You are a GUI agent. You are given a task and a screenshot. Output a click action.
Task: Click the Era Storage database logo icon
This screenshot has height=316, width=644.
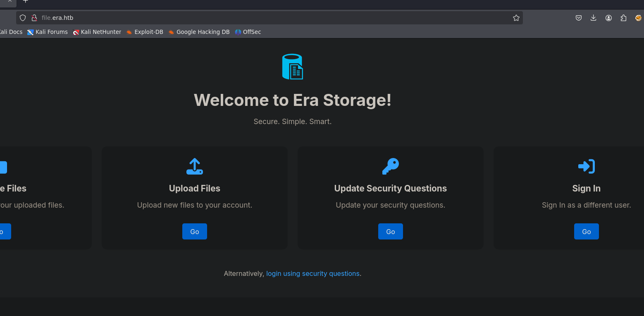click(x=293, y=67)
